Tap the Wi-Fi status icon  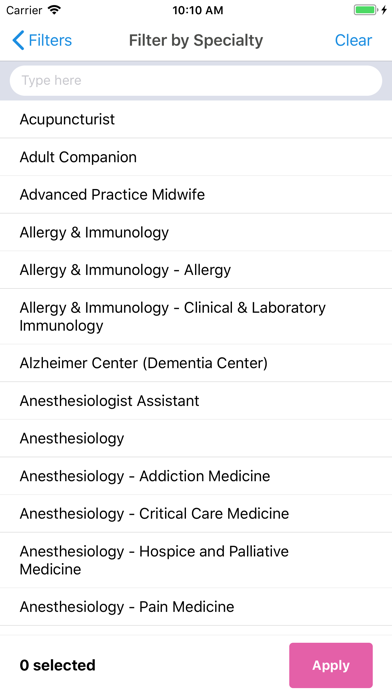(55, 10)
